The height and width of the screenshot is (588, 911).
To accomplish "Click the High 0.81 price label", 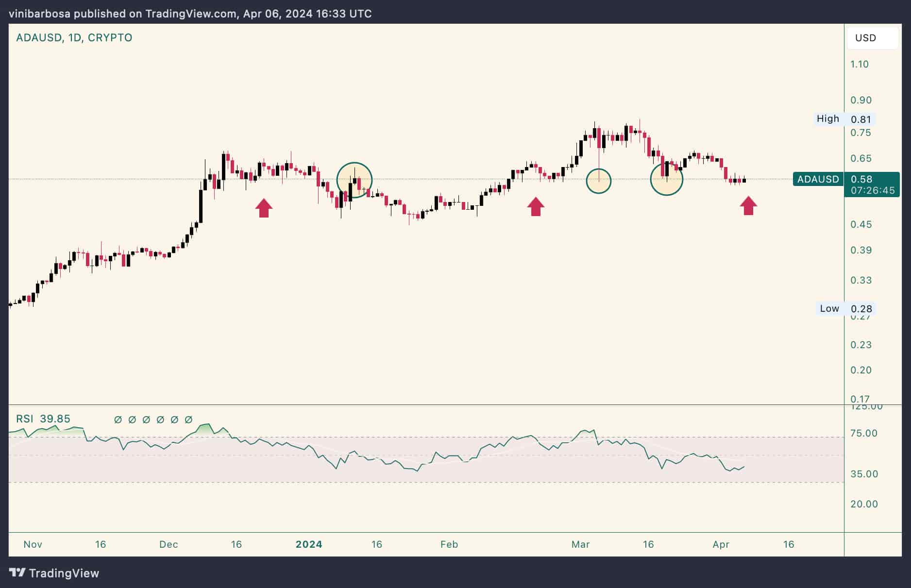I will pyautogui.click(x=844, y=118).
